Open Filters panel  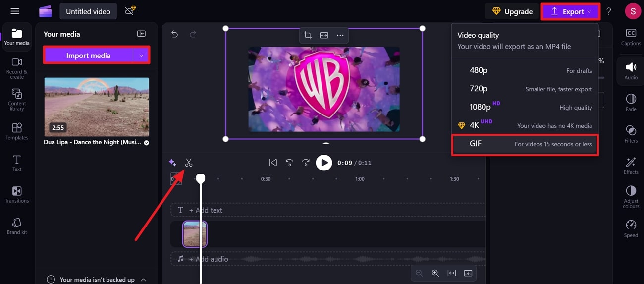[631, 134]
